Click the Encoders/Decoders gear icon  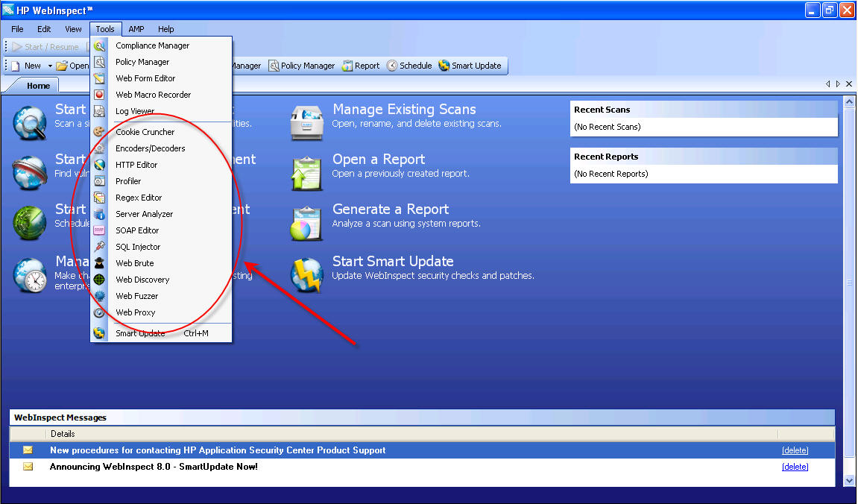click(99, 148)
